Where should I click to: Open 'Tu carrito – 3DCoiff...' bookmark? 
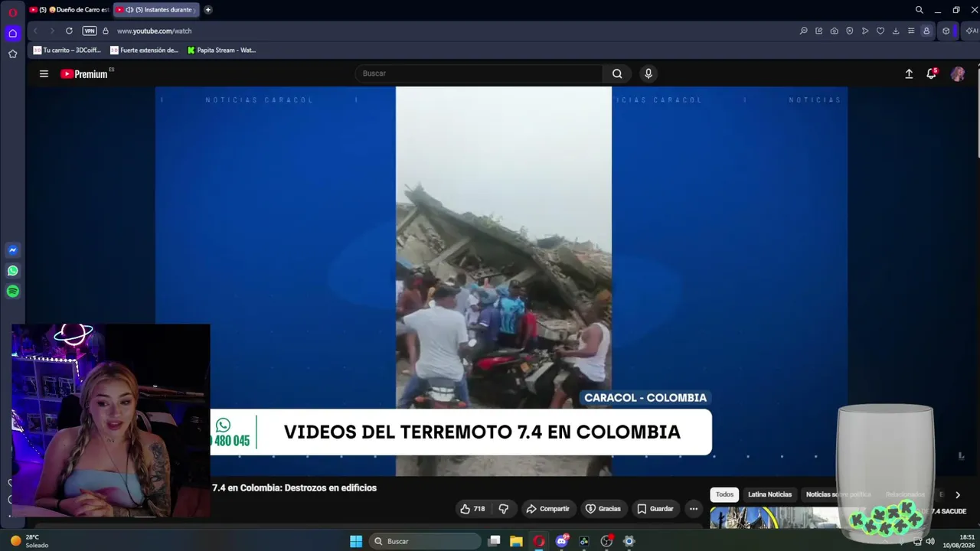pos(68,51)
